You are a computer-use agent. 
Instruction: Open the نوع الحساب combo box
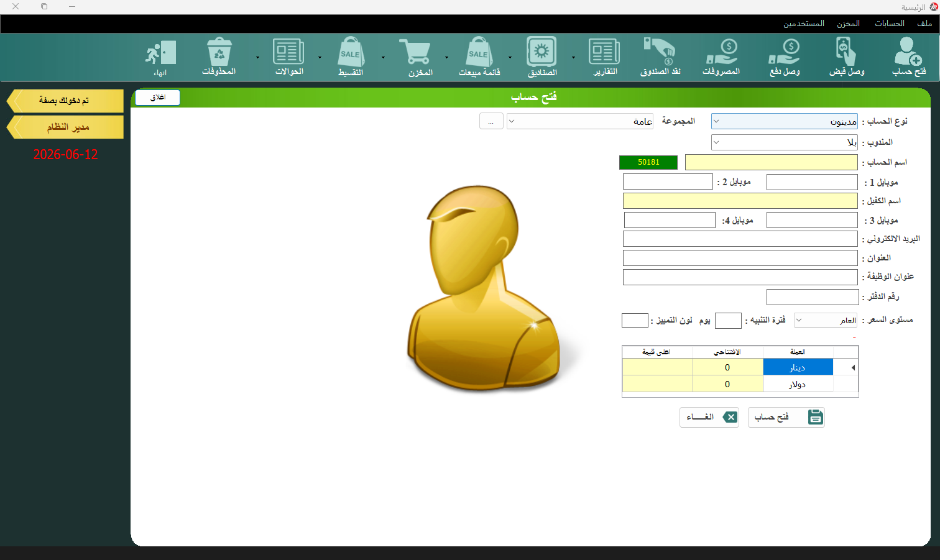click(784, 121)
